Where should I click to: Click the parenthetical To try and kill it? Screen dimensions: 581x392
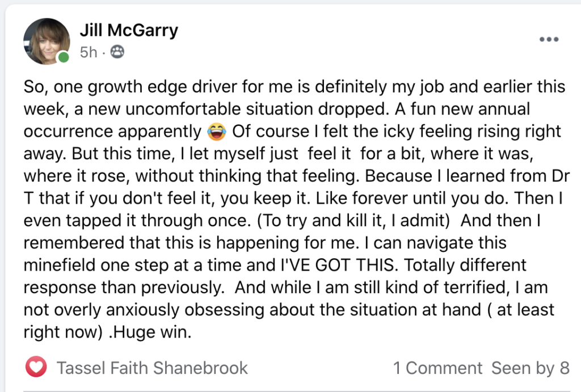(353, 221)
